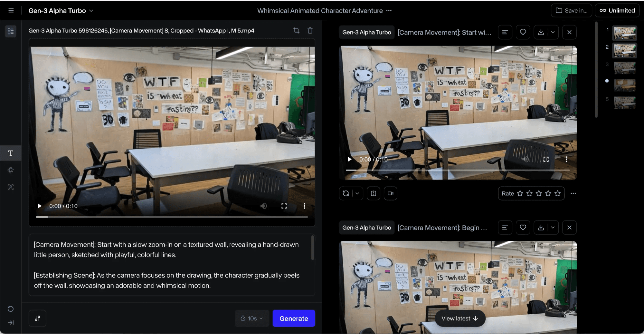Viewport: 644px width, 334px height.
Task: Show prompt details of first generation
Action: pyautogui.click(x=505, y=32)
